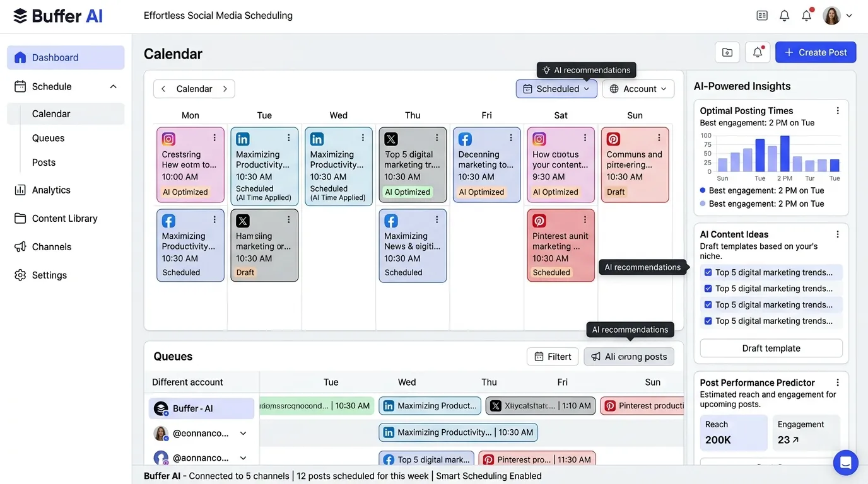Open Xliycalsftatc 1:10 AM queue item
Screen dimensions: 868x484
pyautogui.click(x=541, y=406)
